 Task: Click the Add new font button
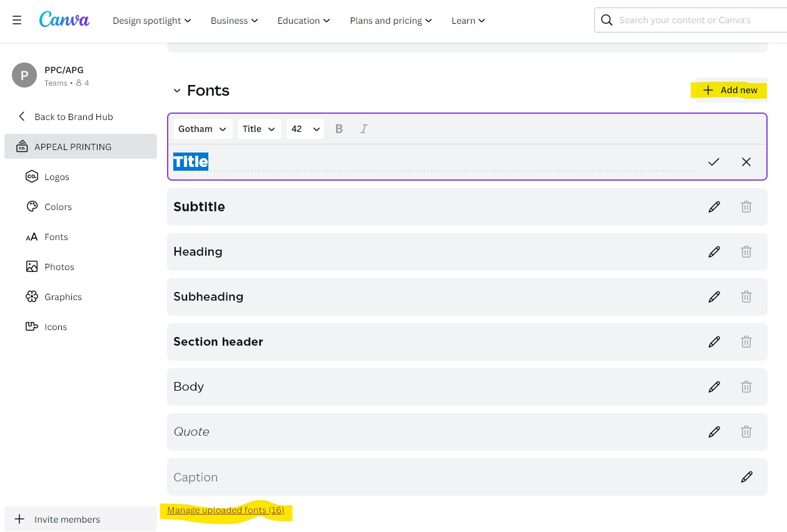(729, 90)
